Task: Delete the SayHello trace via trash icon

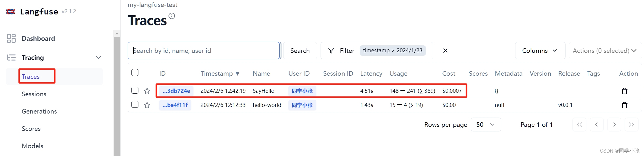Action: coord(625,91)
